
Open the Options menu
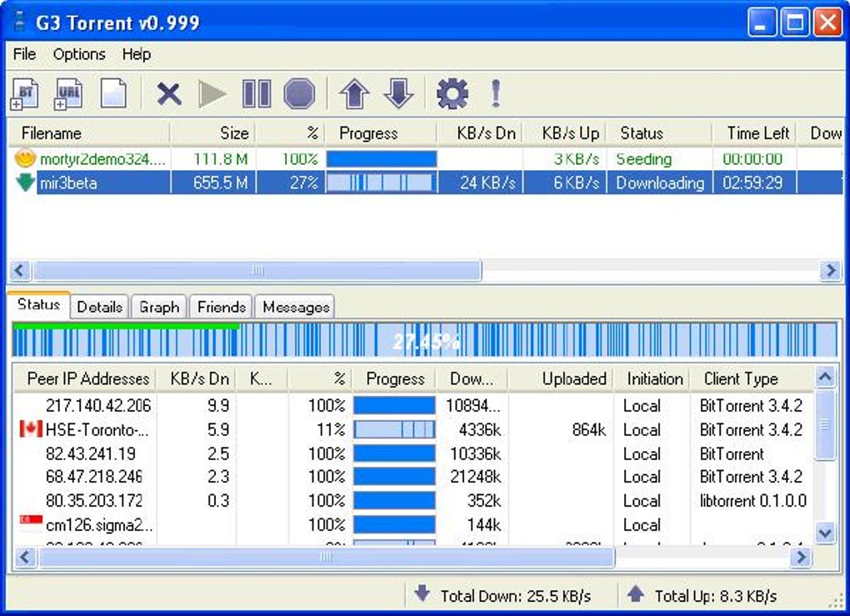pyautogui.click(x=79, y=54)
